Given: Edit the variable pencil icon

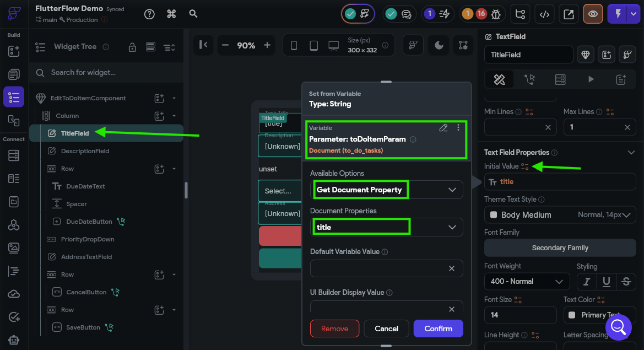Looking at the screenshot, I should point(443,128).
